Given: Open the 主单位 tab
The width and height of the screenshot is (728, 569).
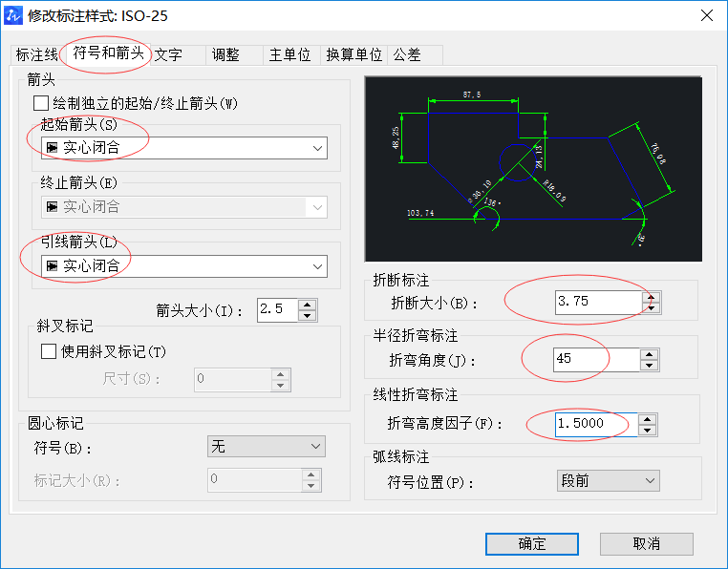Looking at the screenshot, I should click(x=290, y=55).
